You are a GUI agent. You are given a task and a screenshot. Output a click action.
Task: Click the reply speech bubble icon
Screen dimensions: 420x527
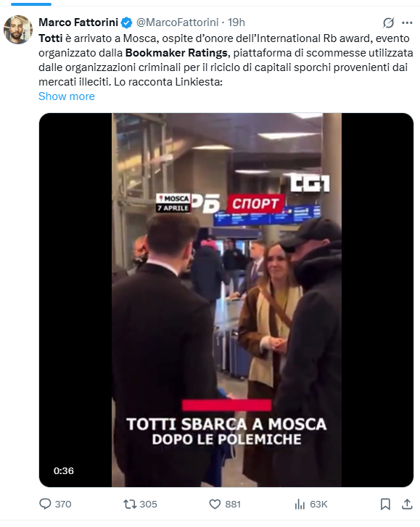pyautogui.click(x=45, y=504)
